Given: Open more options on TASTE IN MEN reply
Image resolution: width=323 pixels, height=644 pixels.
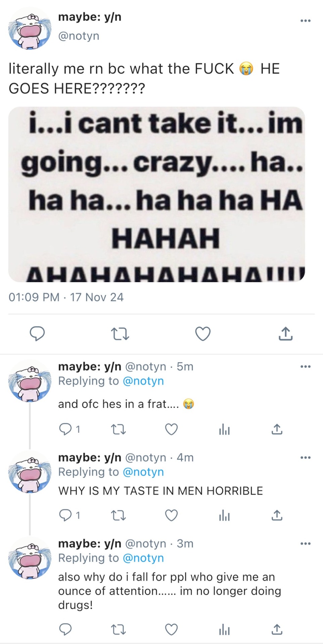Looking at the screenshot, I should [x=305, y=458].
